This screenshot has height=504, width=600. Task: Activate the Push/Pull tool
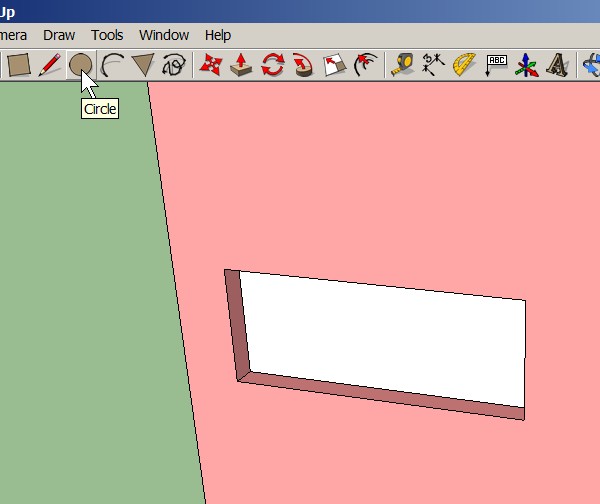[x=241, y=65]
